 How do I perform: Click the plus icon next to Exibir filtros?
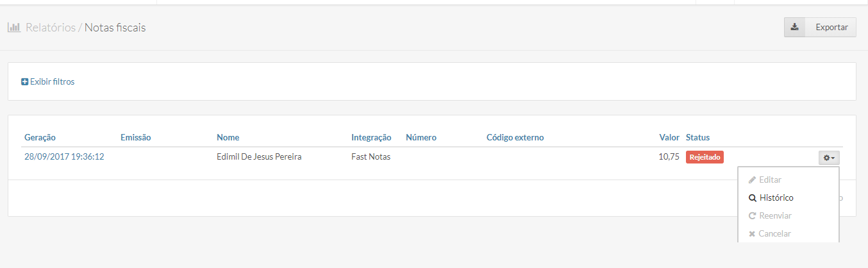[x=25, y=82]
